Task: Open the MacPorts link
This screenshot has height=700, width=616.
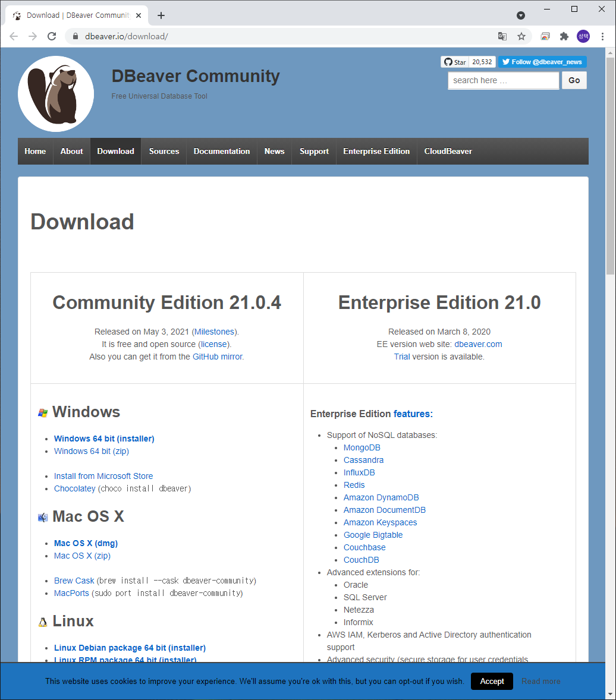Action: click(71, 593)
